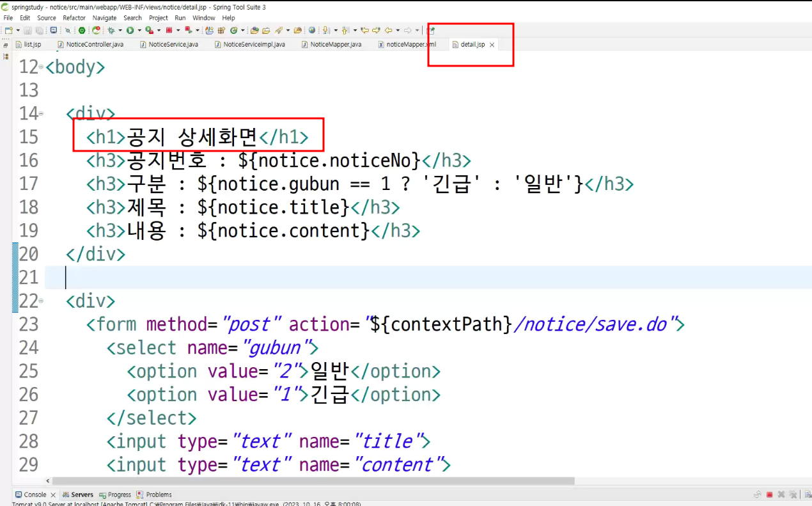Image resolution: width=812 pixels, height=506 pixels.
Task: Open the Project menu
Action: pos(159,18)
